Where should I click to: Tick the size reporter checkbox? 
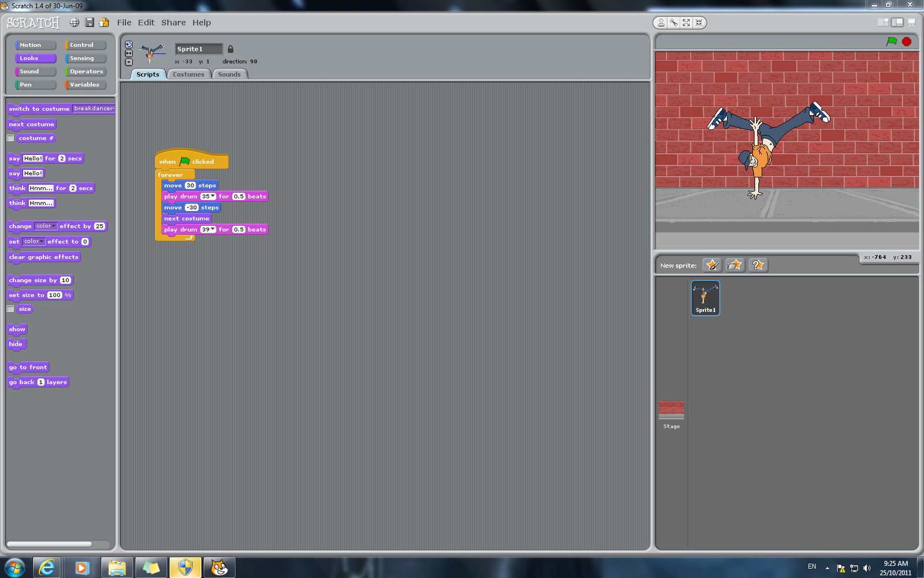10,309
